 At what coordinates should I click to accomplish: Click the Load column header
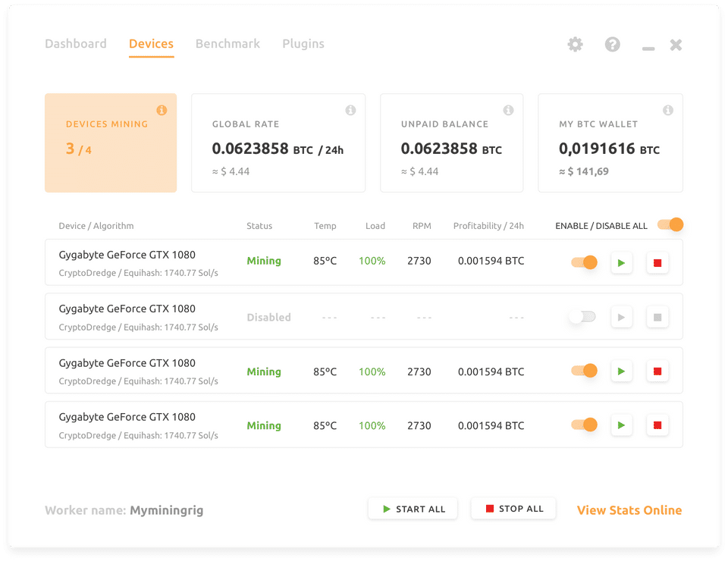[375, 226]
